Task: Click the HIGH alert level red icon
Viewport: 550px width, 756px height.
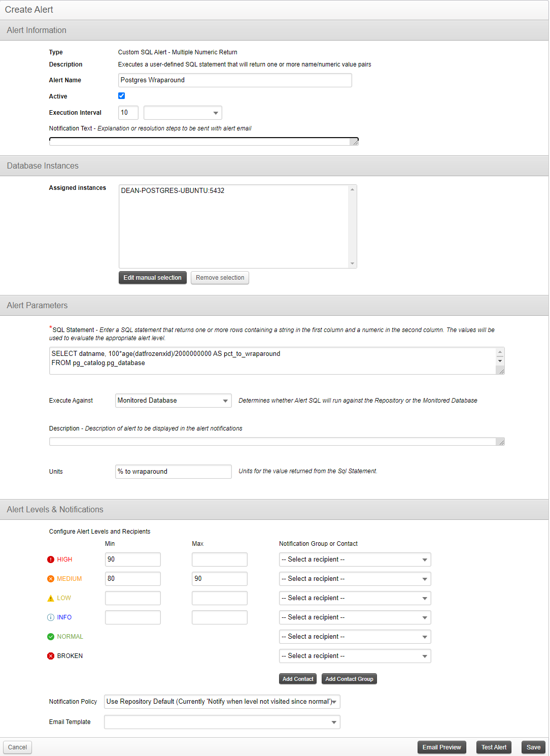Action: click(x=51, y=560)
